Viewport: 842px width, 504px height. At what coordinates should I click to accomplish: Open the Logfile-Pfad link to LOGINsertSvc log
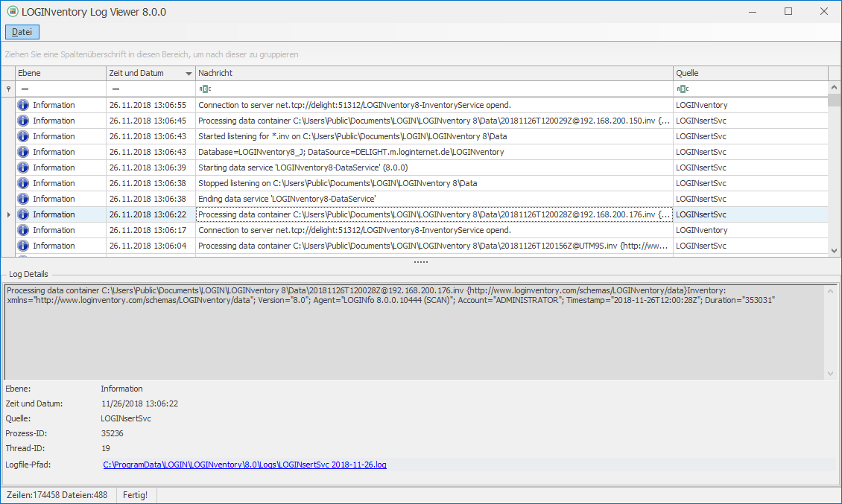click(245, 465)
